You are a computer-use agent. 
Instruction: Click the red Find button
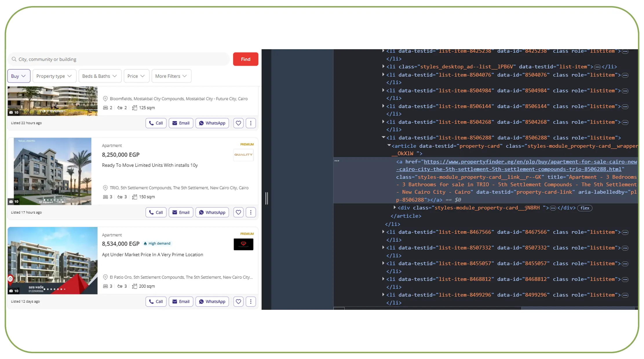pos(245,59)
